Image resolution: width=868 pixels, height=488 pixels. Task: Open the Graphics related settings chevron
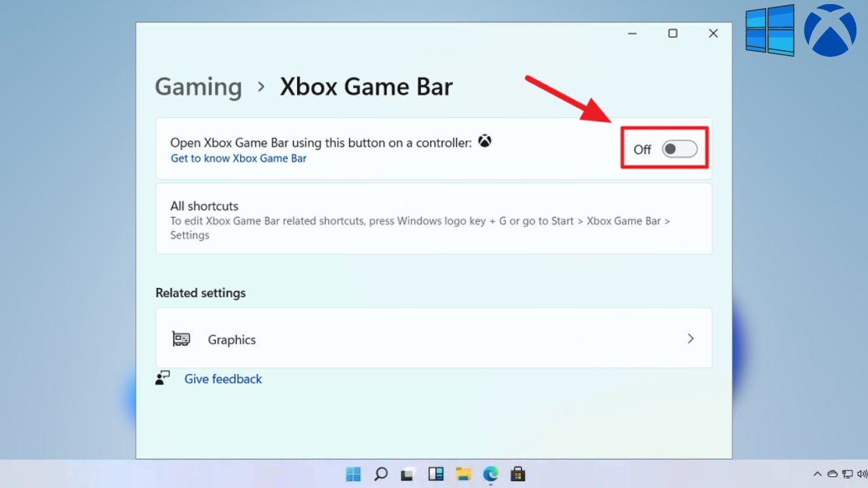click(690, 338)
